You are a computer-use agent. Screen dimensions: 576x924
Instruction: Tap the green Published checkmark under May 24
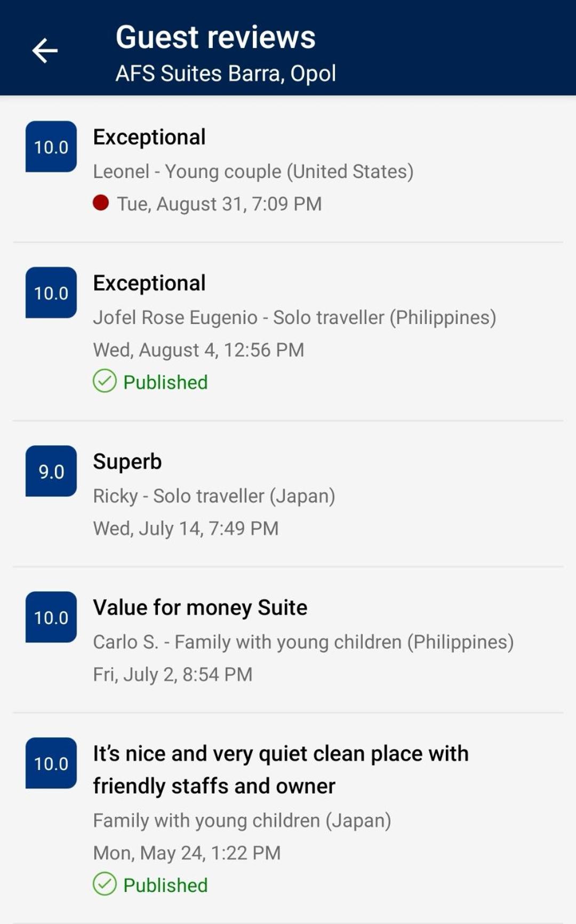tap(105, 884)
